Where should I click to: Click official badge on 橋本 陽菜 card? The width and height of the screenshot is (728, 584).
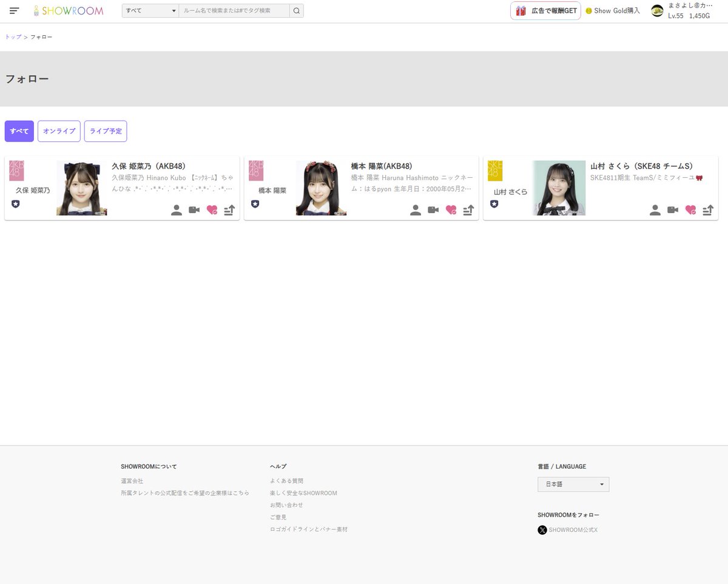tap(255, 204)
